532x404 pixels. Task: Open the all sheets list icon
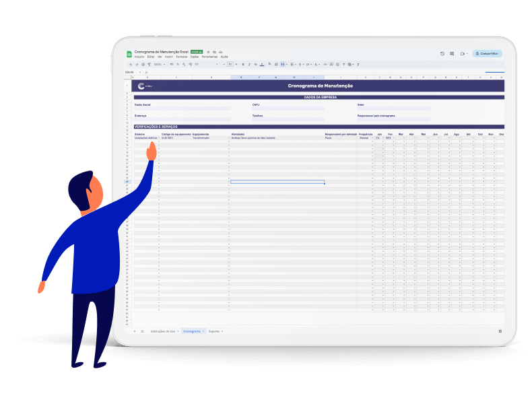143,331
